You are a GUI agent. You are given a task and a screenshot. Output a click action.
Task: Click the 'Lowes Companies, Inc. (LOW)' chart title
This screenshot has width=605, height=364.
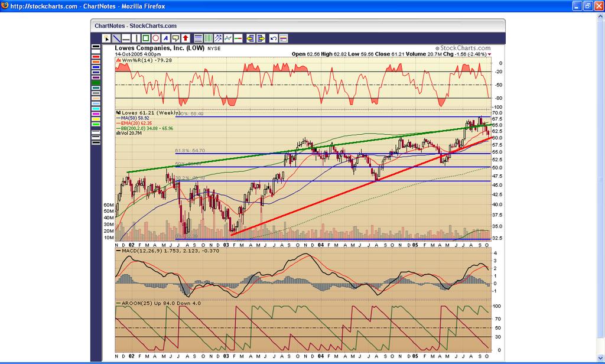[160, 48]
